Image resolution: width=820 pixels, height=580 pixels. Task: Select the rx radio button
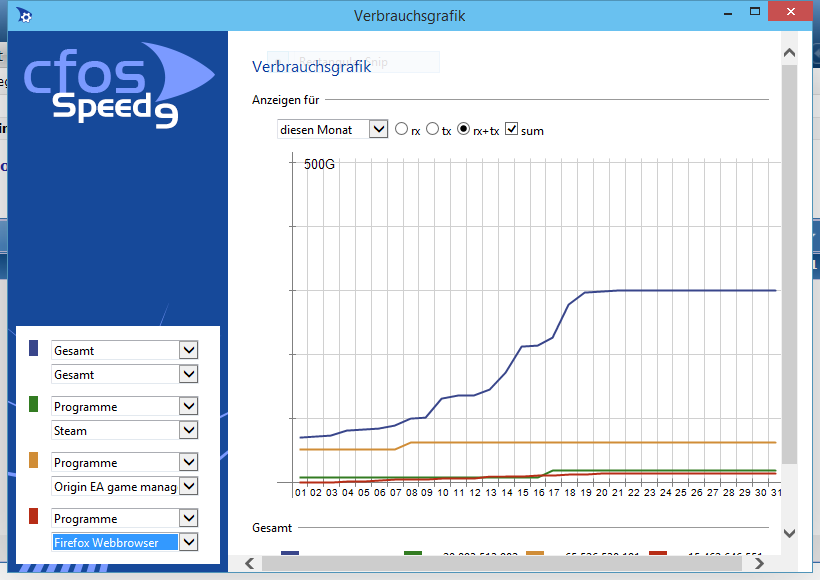pyautogui.click(x=401, y=129)
